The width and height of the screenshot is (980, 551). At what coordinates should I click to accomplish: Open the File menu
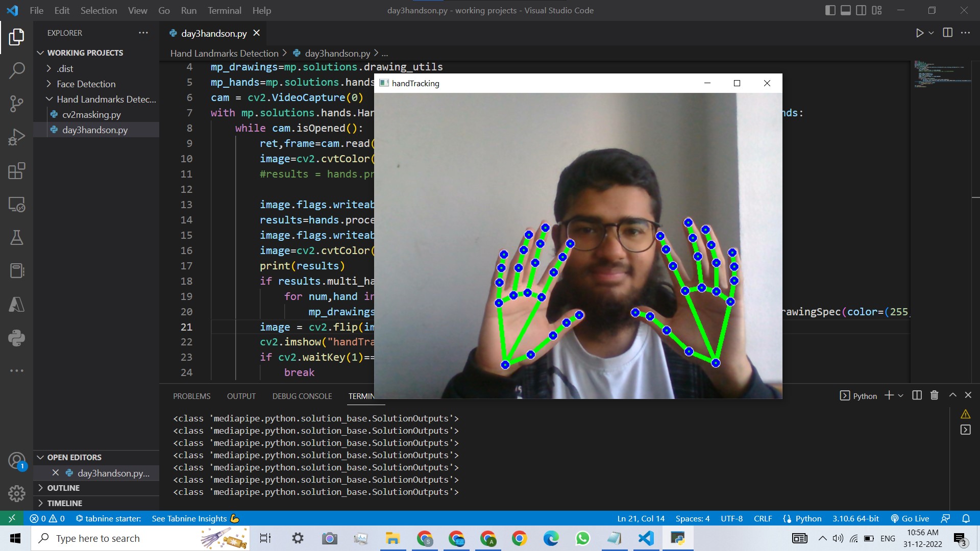coord(36,10)
